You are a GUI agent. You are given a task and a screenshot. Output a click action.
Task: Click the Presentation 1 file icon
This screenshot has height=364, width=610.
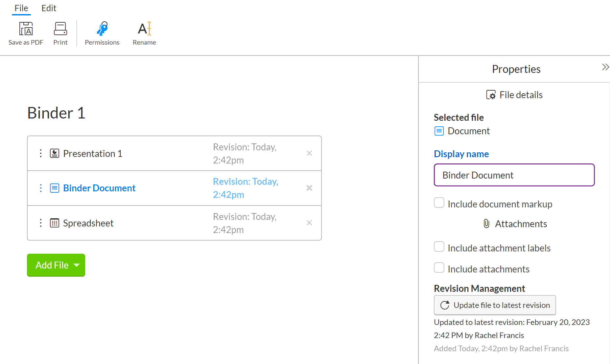pyautogui.click(x=54, y=153)
